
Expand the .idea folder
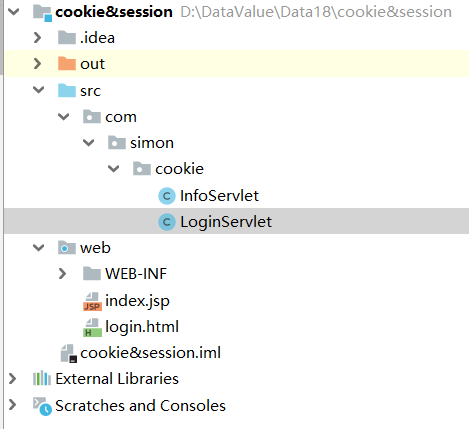(37, 37)
